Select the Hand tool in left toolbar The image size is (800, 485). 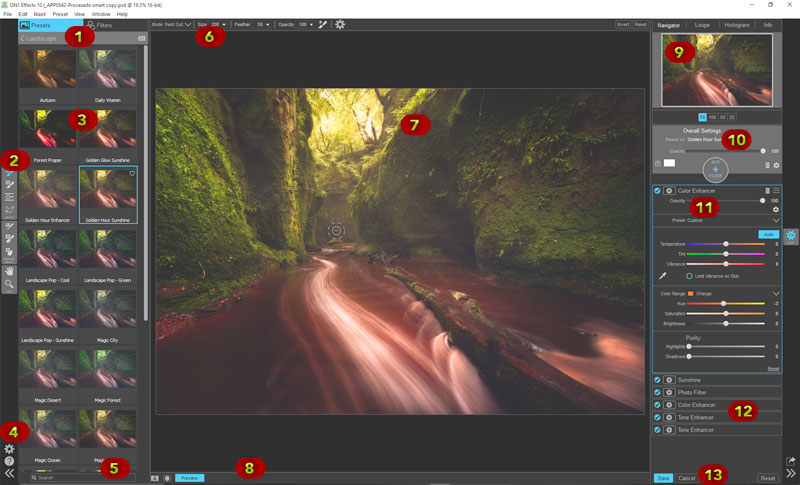[x=9, y=269]
